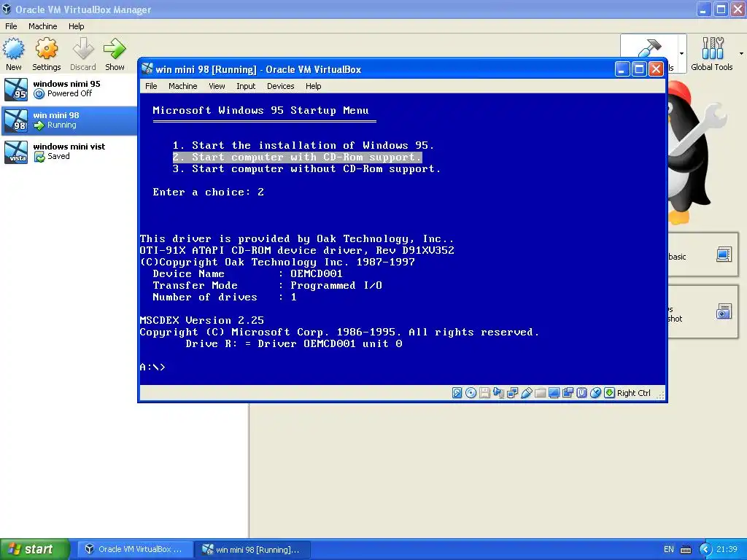The width and height of the screenshot is (747, 560).
Task: Expand the Global Tools dropdown arrow
Action: [741, 53]
